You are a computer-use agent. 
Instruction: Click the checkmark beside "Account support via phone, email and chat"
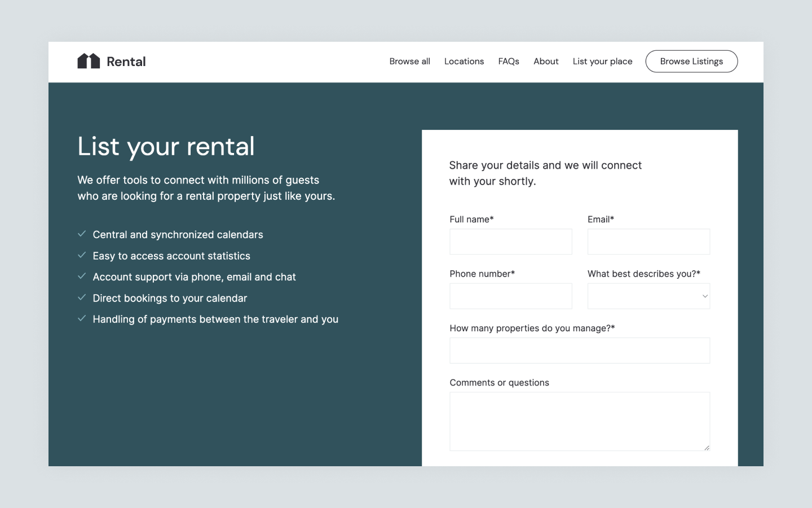pyautogui.click(x=82, y=276)
